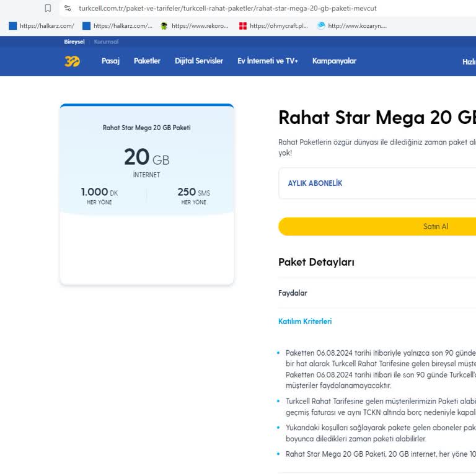
Task: Open second halkarz.com/... bookmark
Action: click(x=118, y=26)
